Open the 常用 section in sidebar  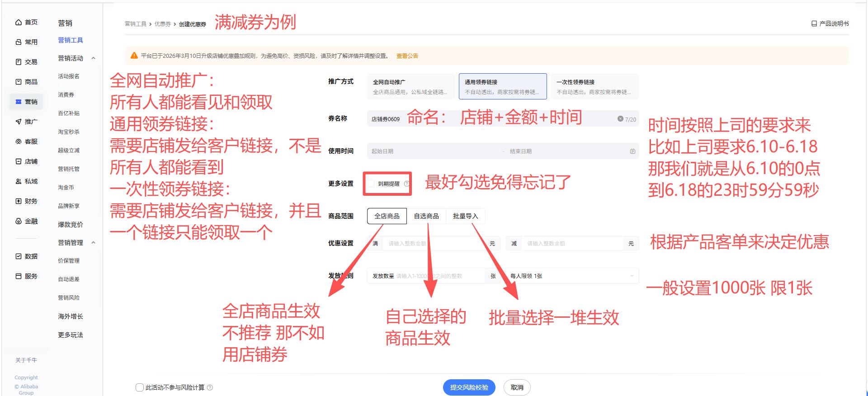(19, 42)
